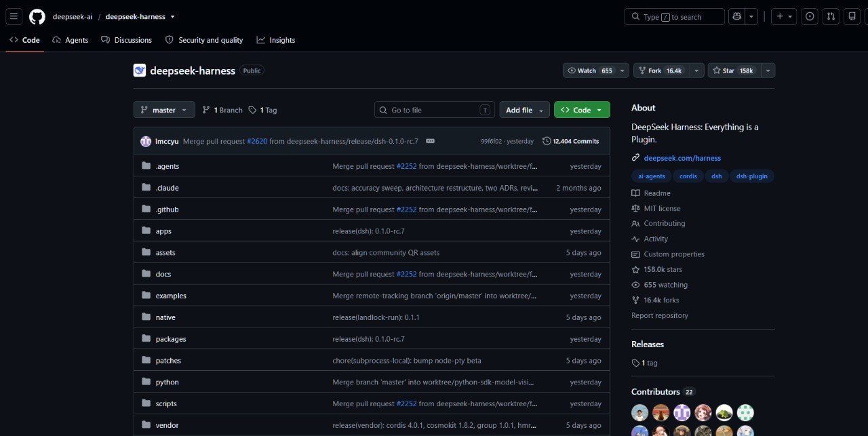Expand the Star lists dropdown arrow
Screen dimensions: 868x436
(768, 71)
